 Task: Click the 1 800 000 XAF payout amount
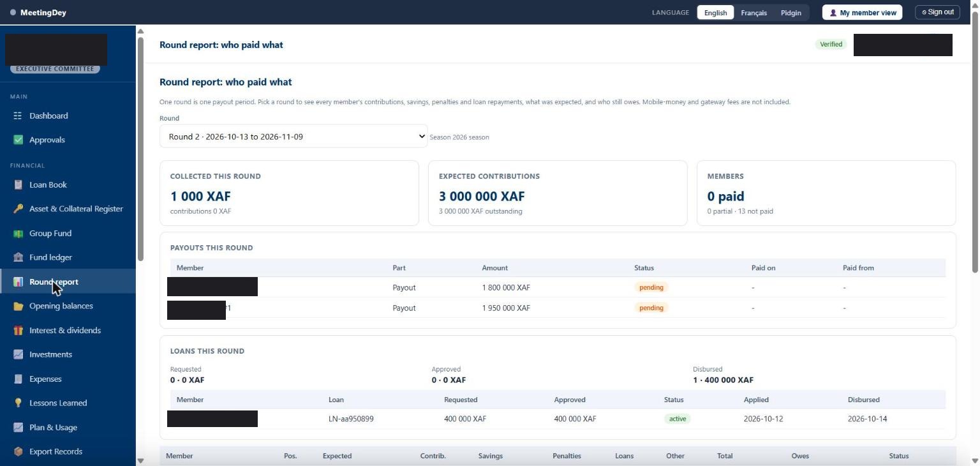(506, 287)
